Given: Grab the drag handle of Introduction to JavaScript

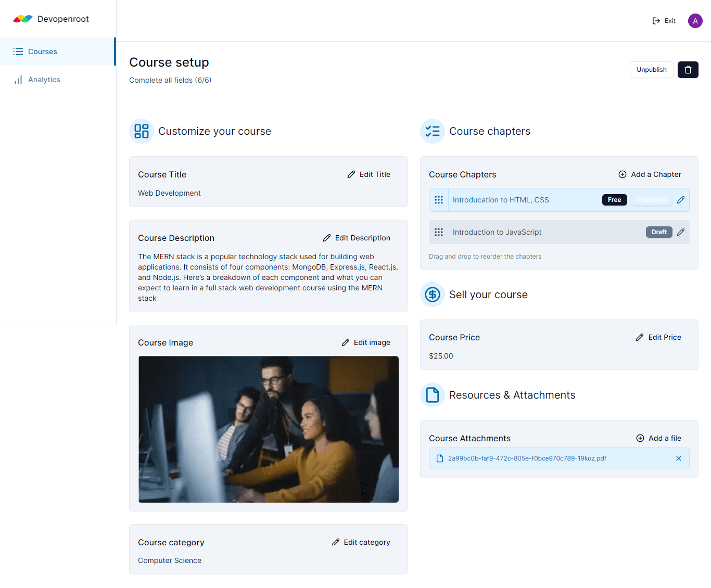Looking at the screenshot, I should [439, 232].
